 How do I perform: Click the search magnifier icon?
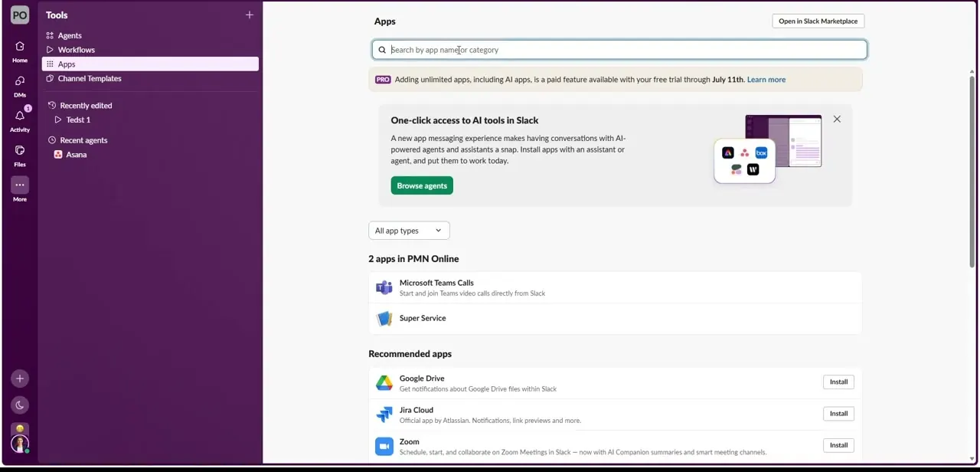click(x=382, y=50)
